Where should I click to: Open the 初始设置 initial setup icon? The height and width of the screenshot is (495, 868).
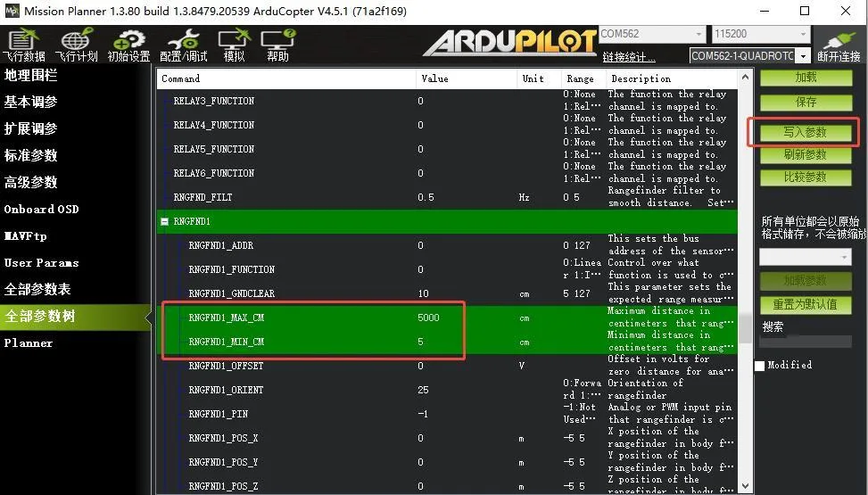point(128,45)
